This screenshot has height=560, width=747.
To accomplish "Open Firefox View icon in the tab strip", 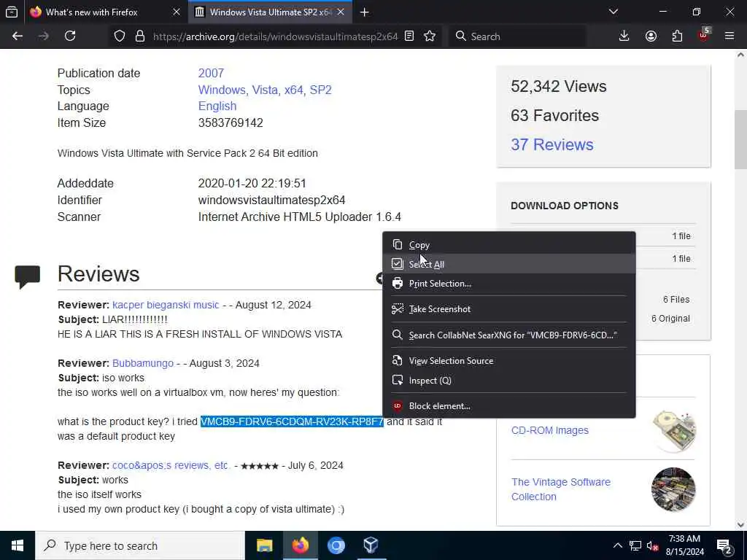I will coord(12,12).
